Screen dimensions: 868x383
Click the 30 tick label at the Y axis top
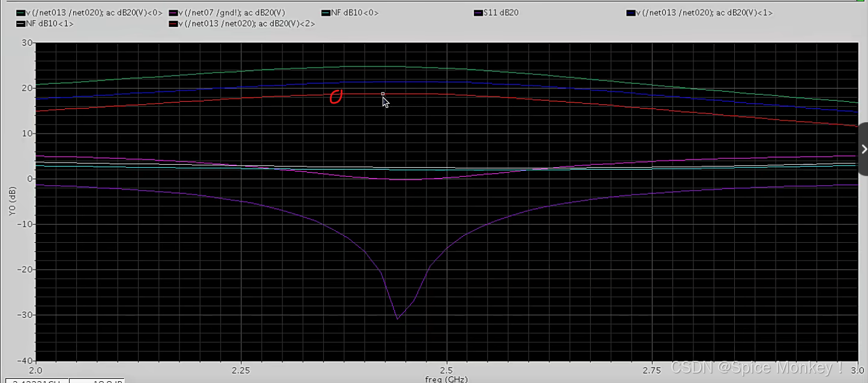point(28,43)
